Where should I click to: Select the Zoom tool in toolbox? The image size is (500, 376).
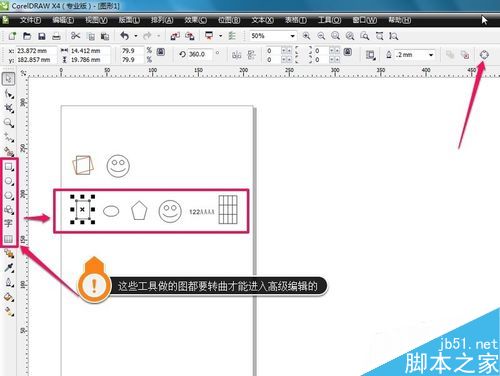point(9,123)
